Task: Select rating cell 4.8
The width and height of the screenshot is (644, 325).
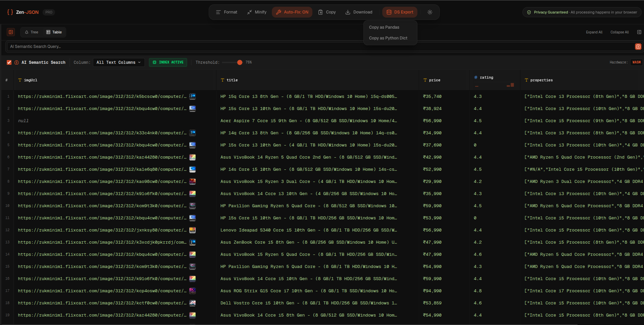Action: click(x=478, y=291)
